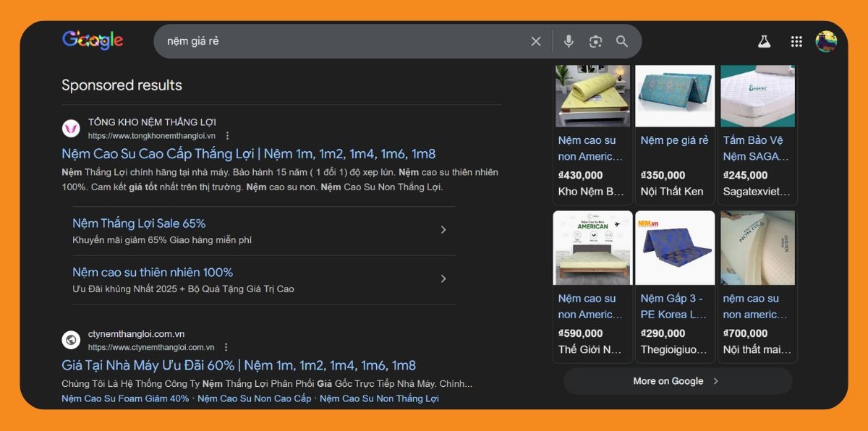The image size is (868, 431).
Task: Click inside the search input field
Action: coord(325,41)
